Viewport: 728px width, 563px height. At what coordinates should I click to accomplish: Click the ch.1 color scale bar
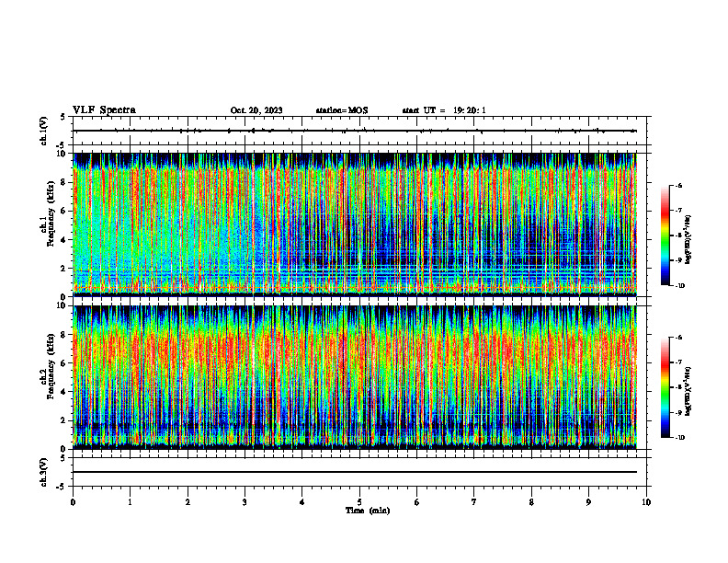coord(665,236)
